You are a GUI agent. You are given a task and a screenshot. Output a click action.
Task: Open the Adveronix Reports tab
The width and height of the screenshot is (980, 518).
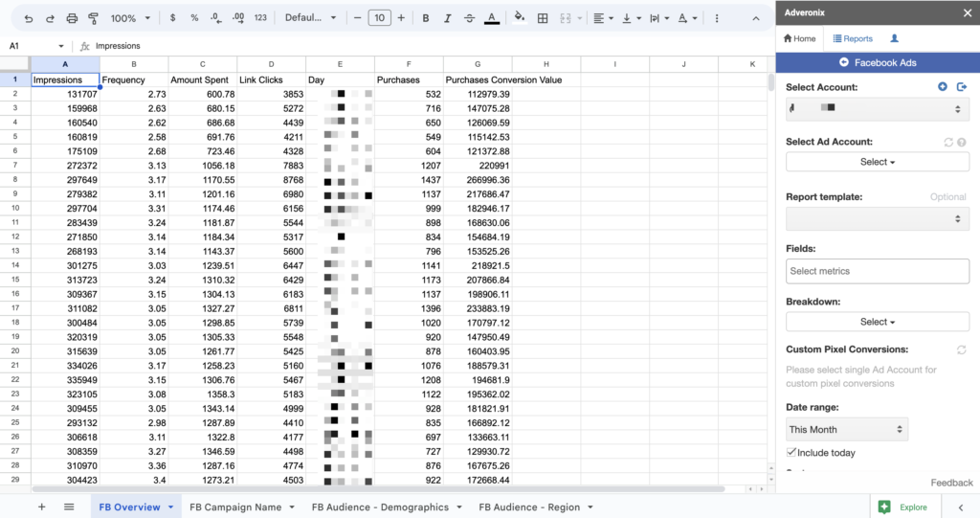point(853,39)
